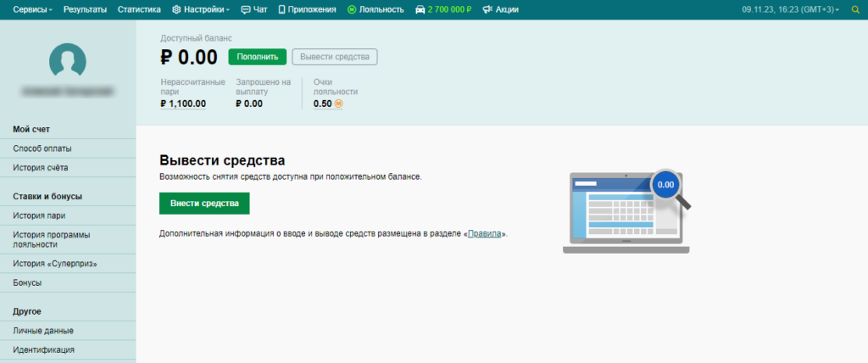Click the 2 700 000 ₽ prize link

[449, 9]
